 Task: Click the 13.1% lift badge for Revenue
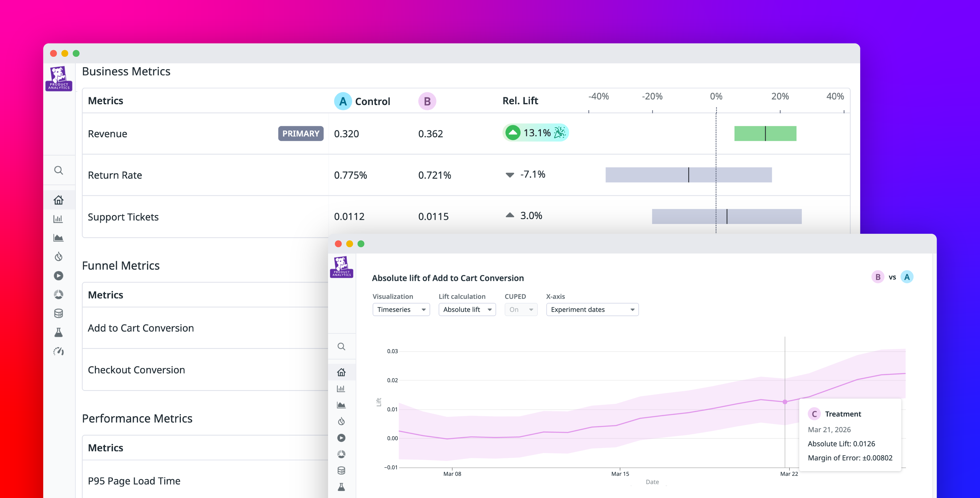pos(535,132)
